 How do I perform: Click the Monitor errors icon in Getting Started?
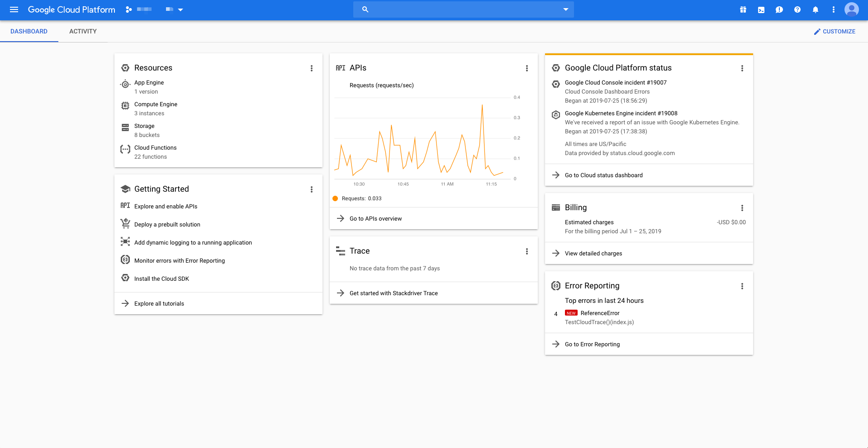[125, 259]
